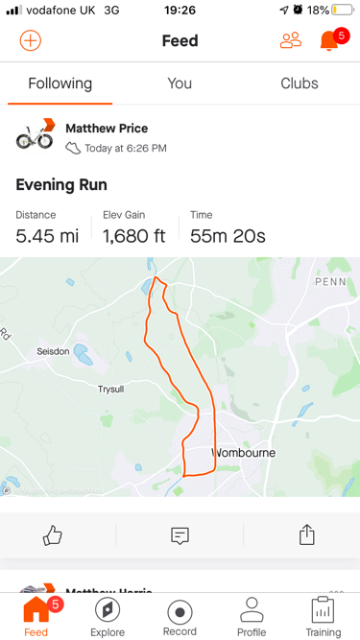Screen dimensions: 360x640
Task: Switch to the You tab
Action: click(180, 83)
